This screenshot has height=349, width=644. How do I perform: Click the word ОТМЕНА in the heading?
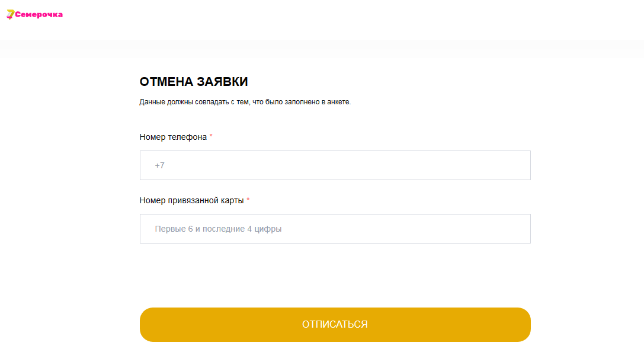coord(166,82)
